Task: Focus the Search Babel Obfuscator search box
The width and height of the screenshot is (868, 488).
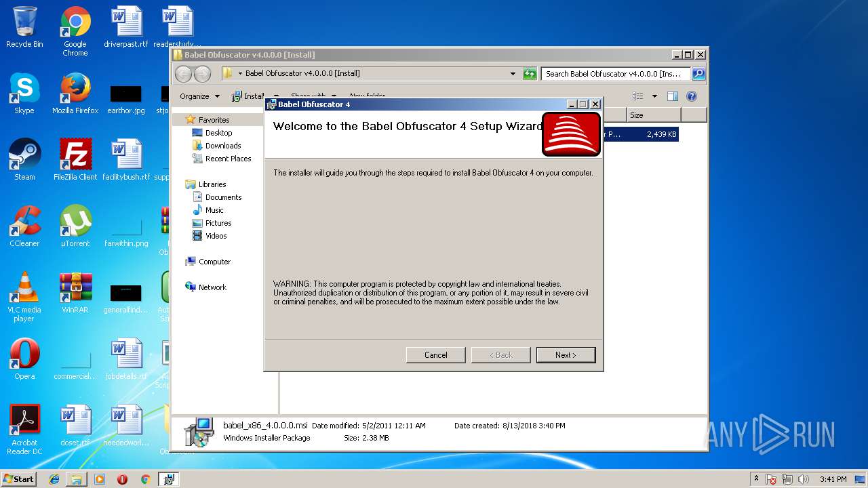Action: coord(616,74)
